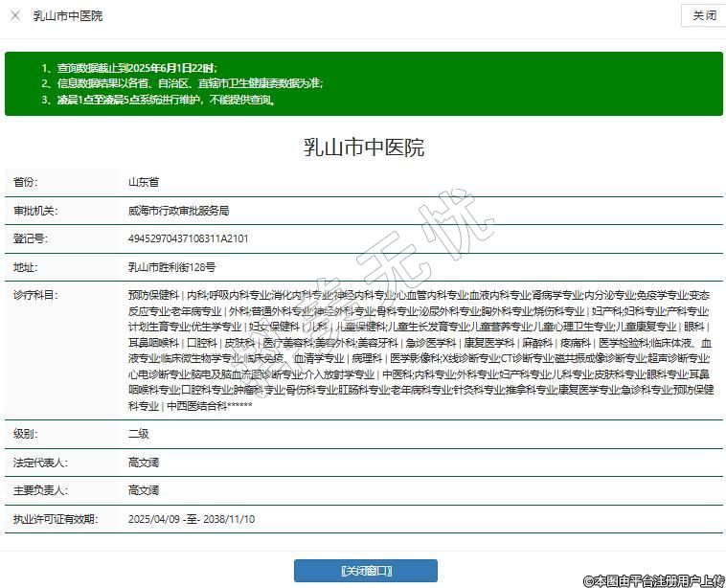Click the 乳山市中医院 title in the top bar

click(x=67, y=15)
